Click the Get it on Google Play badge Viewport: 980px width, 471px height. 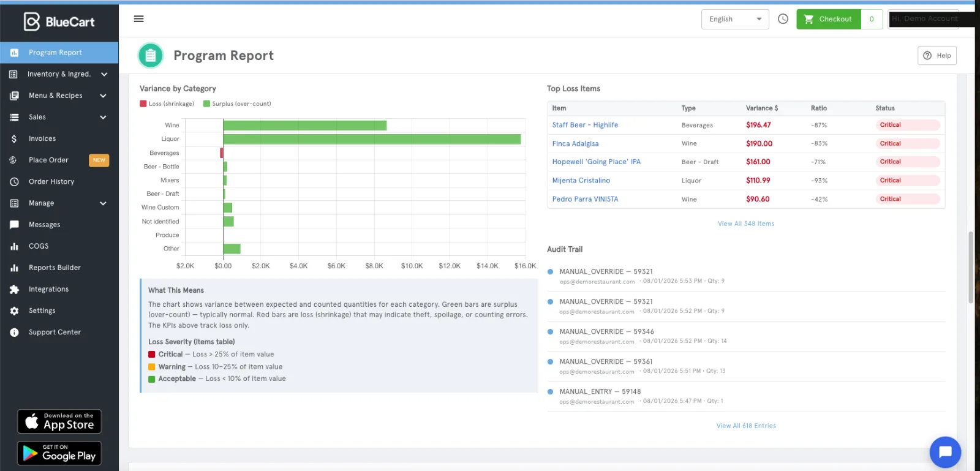pyautogui.click(x=59, y=453)
